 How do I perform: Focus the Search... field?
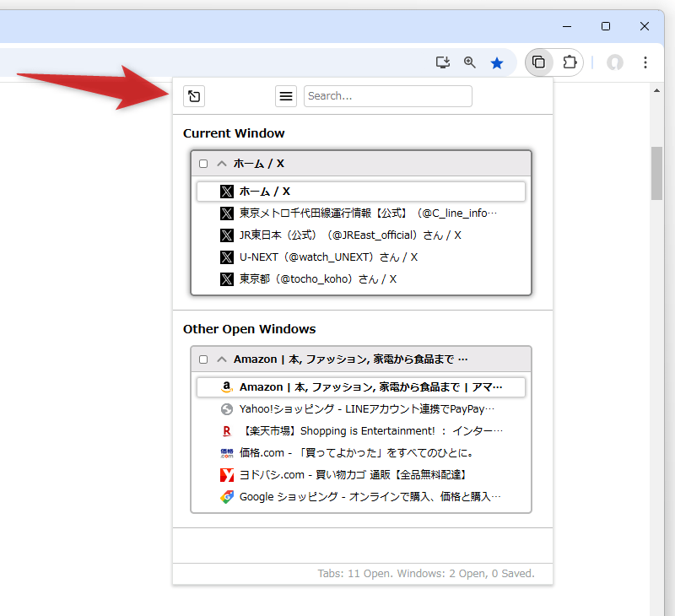coord(388,96)
